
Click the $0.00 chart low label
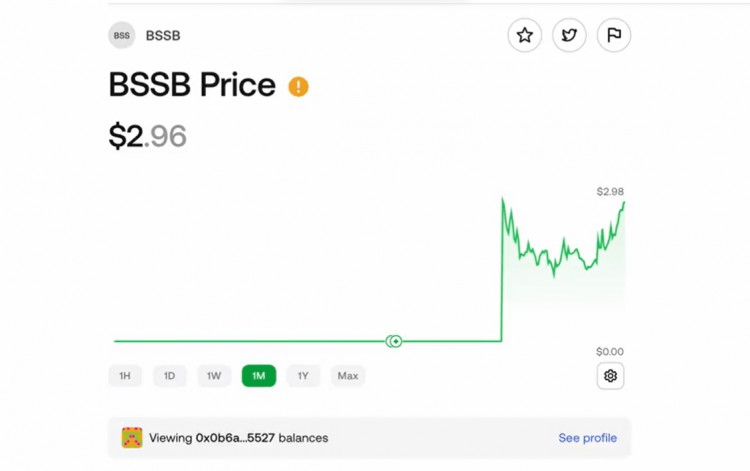610,352
